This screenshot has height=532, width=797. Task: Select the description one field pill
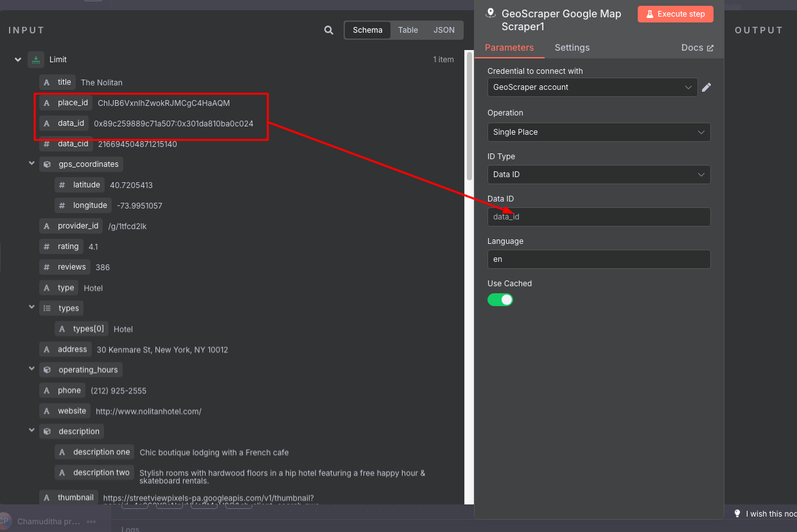(x=94, y=452)
